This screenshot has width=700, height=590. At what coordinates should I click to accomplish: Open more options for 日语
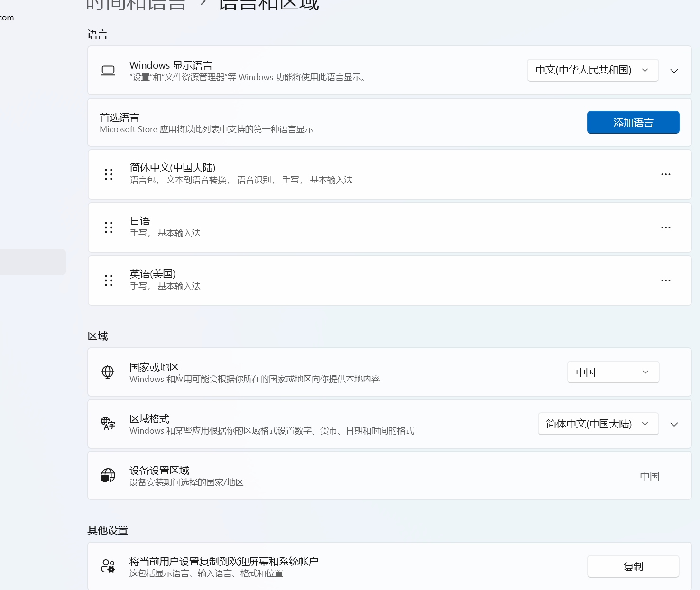[665, 227]
